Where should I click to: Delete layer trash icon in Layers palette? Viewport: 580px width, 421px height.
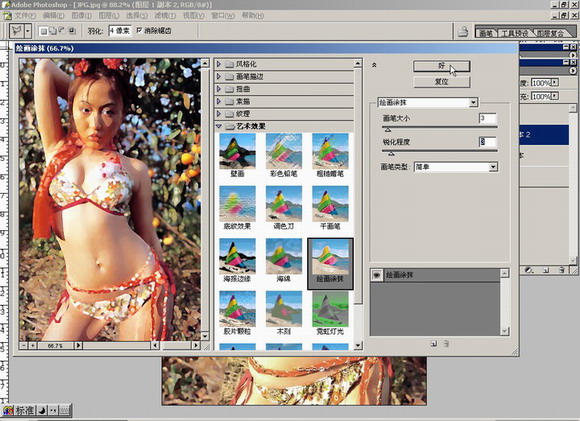point(562,270)
